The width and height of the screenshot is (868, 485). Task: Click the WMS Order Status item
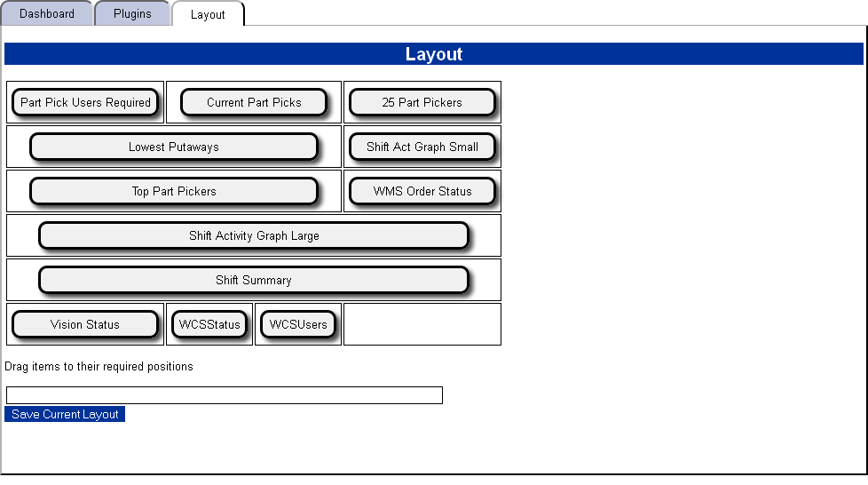(422, 191)
